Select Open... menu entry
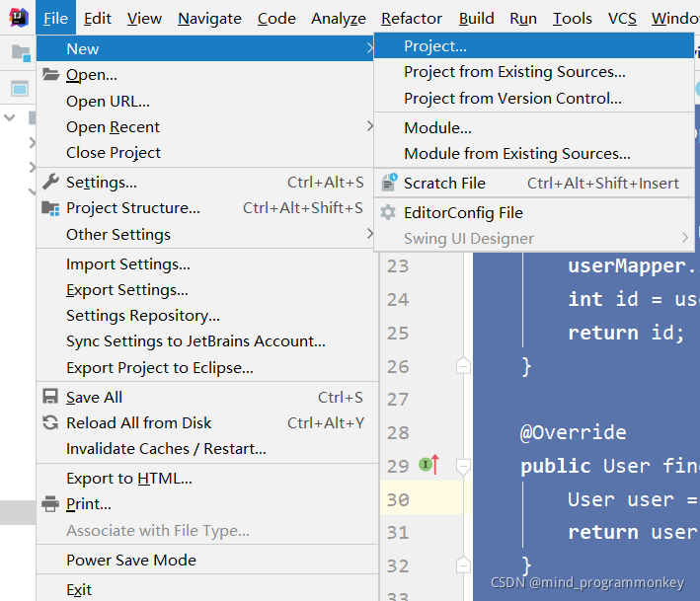This screenshot has width=700, height=601. (205, 75)
